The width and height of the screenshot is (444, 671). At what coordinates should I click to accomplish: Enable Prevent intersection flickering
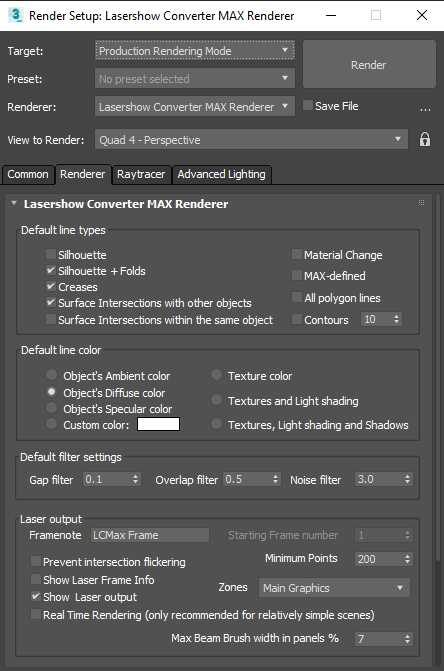click(36, 561)
